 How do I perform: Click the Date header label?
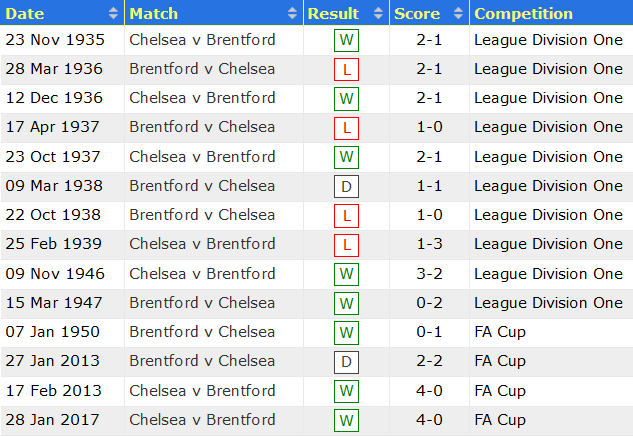tap(25, 14)
